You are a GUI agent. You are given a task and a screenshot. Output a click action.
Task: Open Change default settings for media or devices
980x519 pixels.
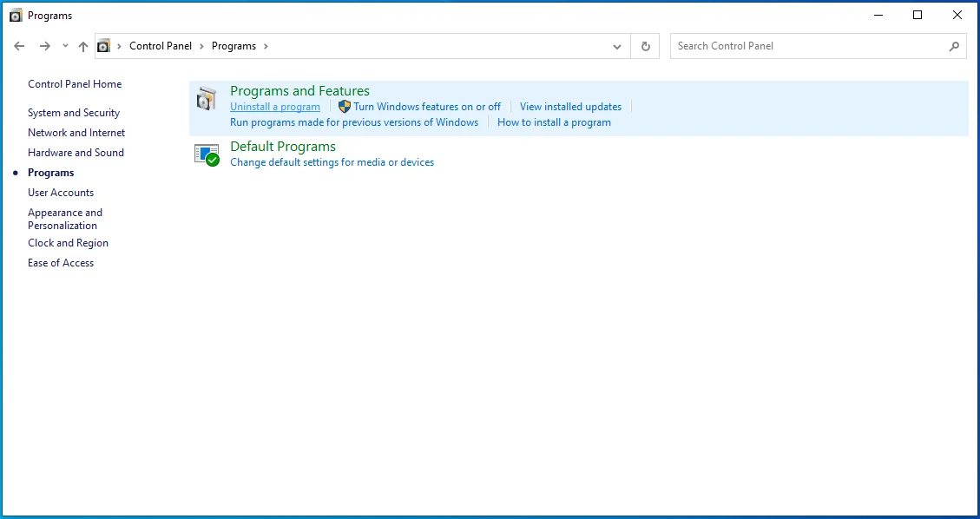pos(332,162)
